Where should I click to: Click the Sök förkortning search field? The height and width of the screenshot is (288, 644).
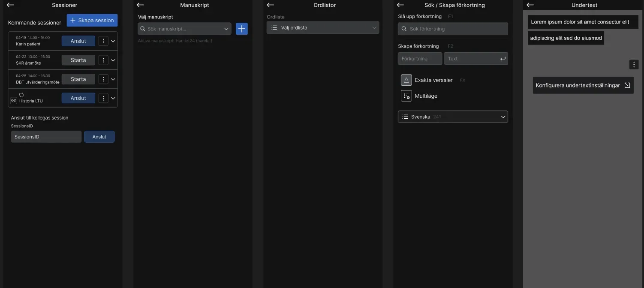[x=453, y=29]
